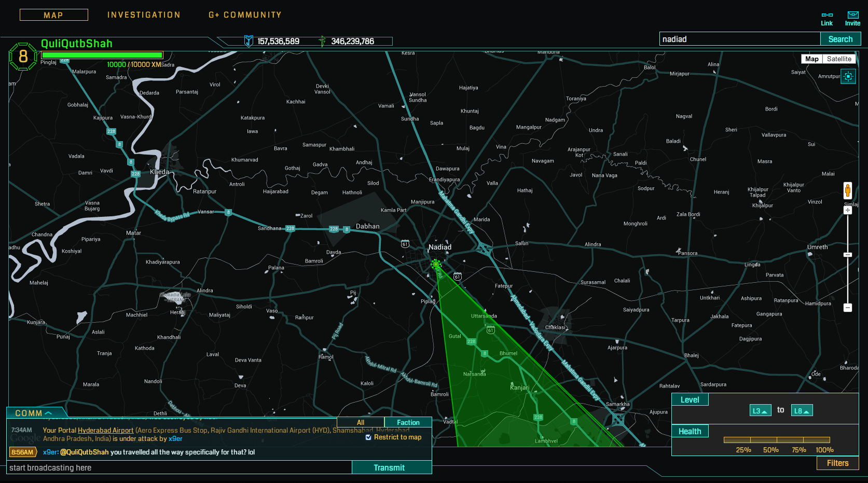Image resolution: width=868 pixels, height=483 pixels.
Task: Zoom out with the map minus button
Action: click(848, 308)
